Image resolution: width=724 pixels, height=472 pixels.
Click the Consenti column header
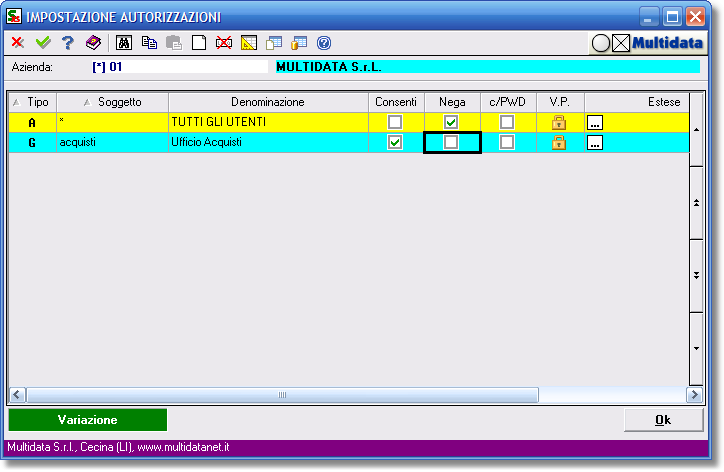pos(396,102)
